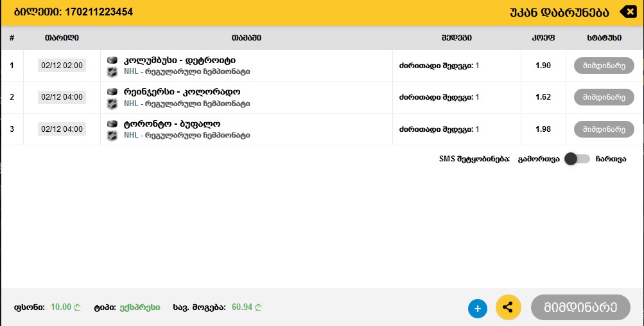The width and height of the screenshot is (644, 326).
Task: Click the NHL logo in ტორონტო - ბუფალო row
Action: pyautogui.click(x=112, y=135)
